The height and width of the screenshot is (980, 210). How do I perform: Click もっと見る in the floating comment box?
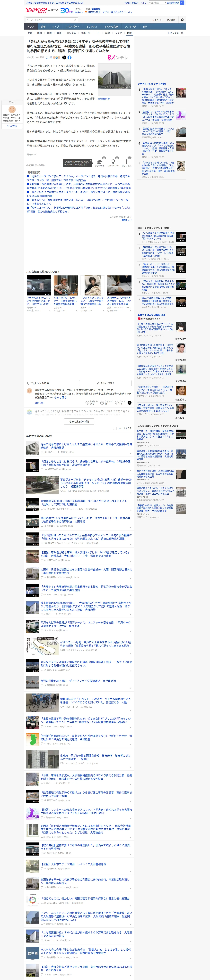[12, 126]
